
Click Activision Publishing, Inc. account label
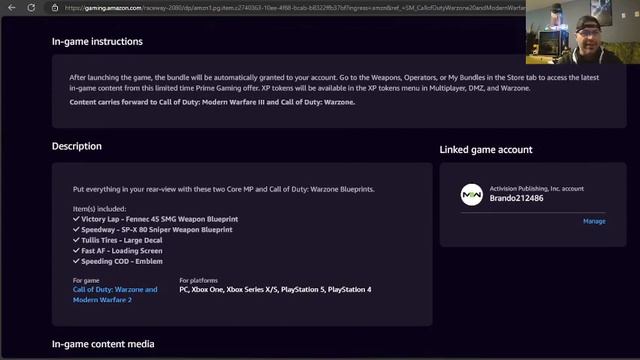(x=536, y=189)
